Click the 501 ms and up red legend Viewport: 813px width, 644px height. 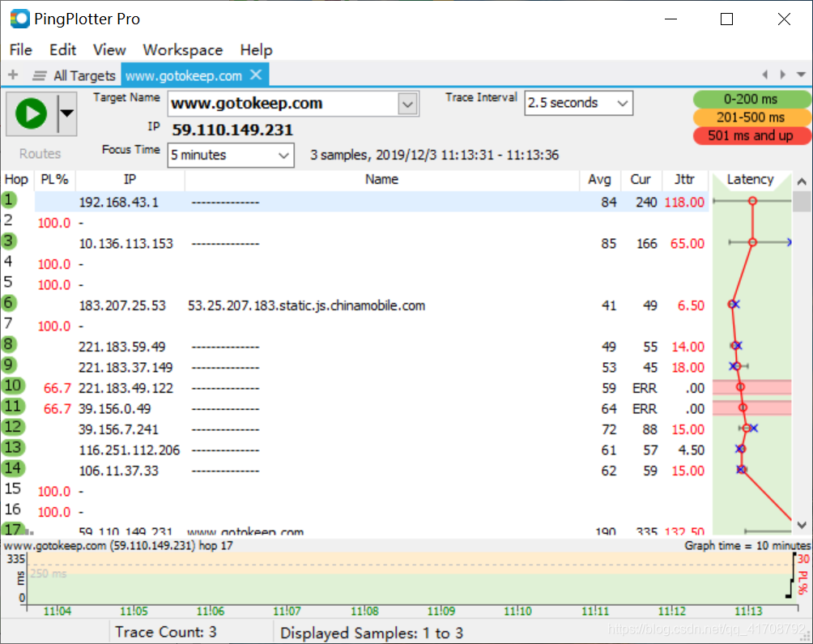751,135
